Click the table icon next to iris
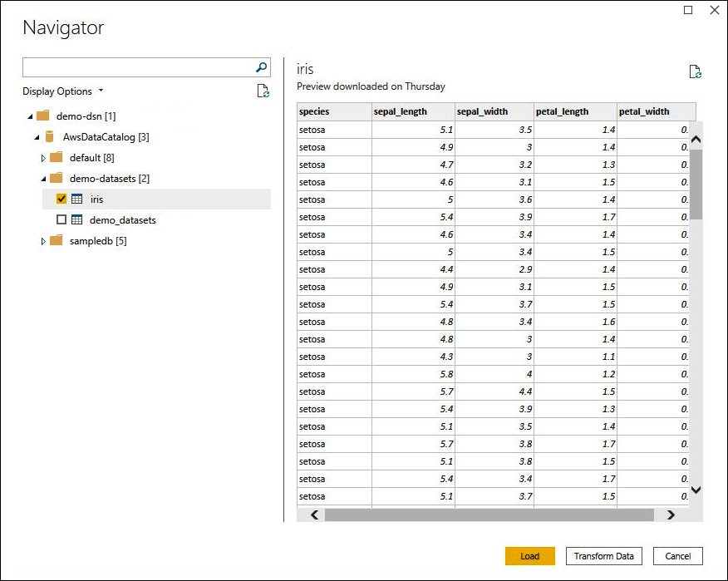 point(77,199)
